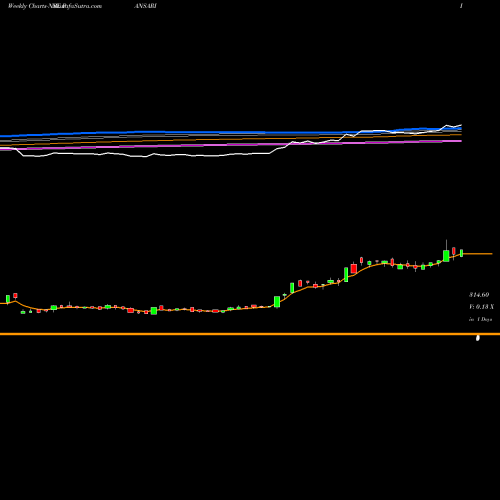
Task: Click the first green candle at chart start
Action: pos(8,299)
